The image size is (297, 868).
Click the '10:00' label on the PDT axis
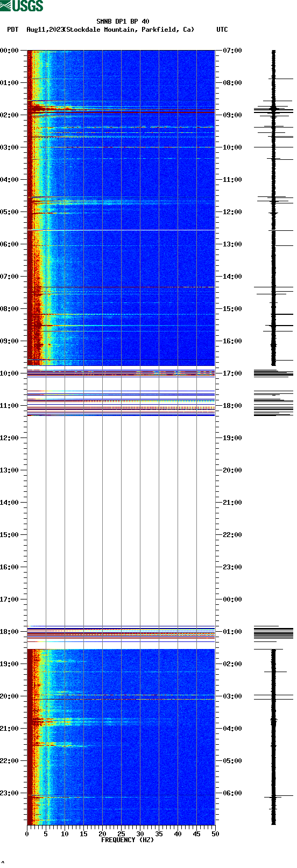pos(9,373)
